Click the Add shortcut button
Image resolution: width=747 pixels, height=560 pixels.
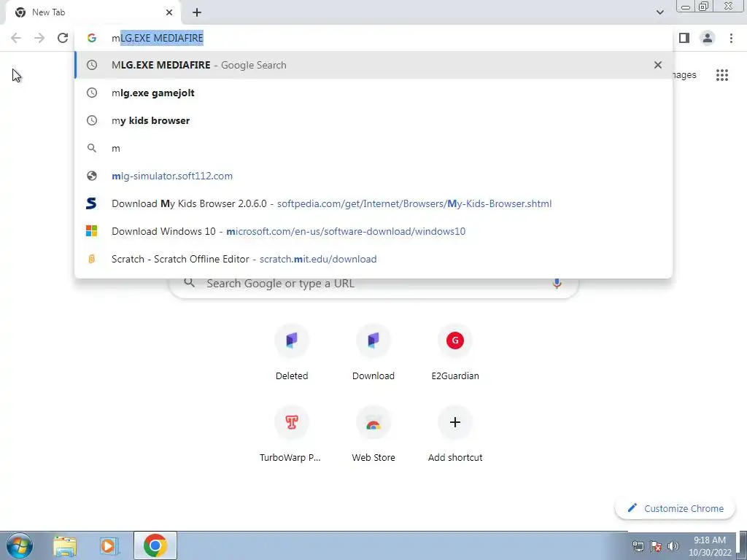pos(455,435)
